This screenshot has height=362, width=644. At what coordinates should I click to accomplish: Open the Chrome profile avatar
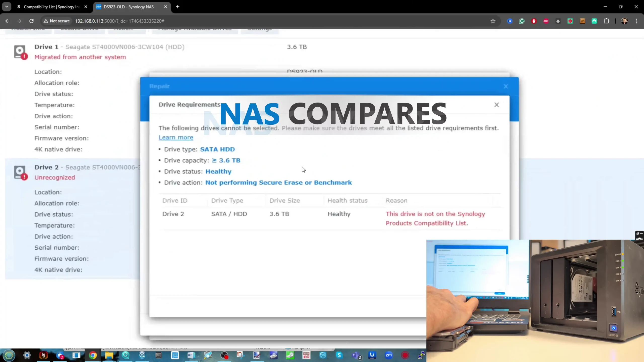[624, 21]
